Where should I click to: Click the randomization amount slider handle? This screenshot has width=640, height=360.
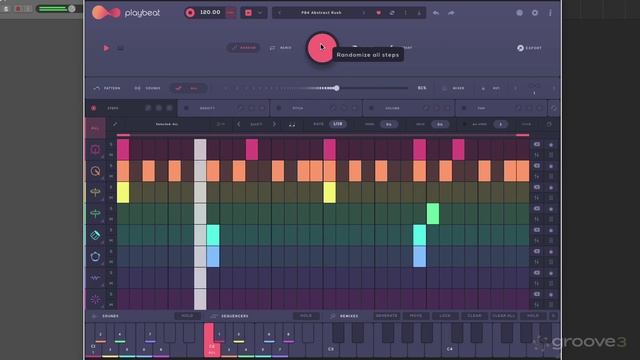click(x=336, y=88)
